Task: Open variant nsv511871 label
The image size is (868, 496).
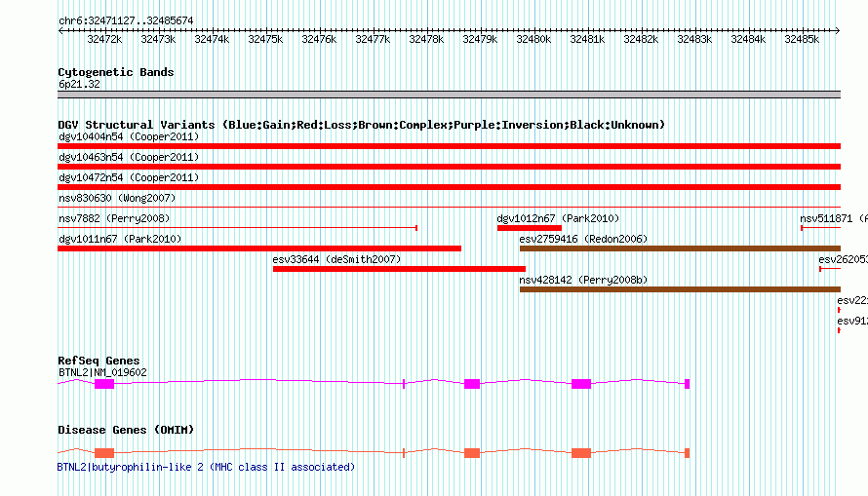Action: coord(834,218)
